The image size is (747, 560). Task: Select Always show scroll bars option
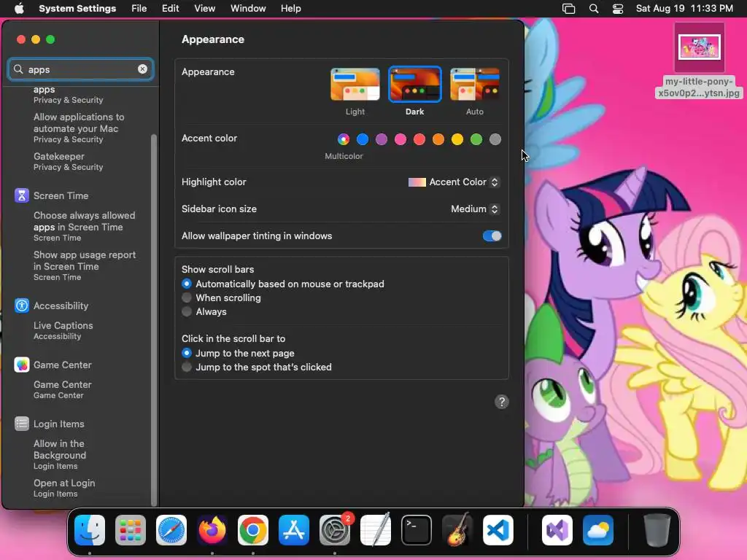click(187, 311)
